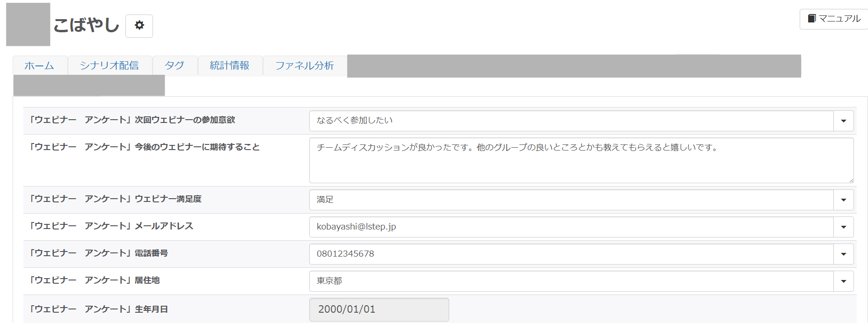This screenshot has width=868, height=323.
Task: Switch to the ホーム tab
Action: coord(40,65)
